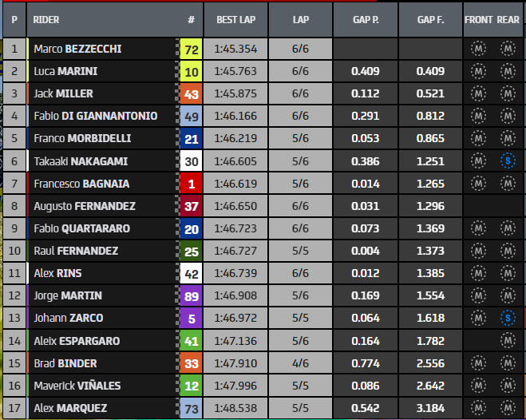Image resolution: width=526 pixels, height=420 pixels.
Task: Click Brad Binder's rear tyre icon
Action: pos(508,363)
